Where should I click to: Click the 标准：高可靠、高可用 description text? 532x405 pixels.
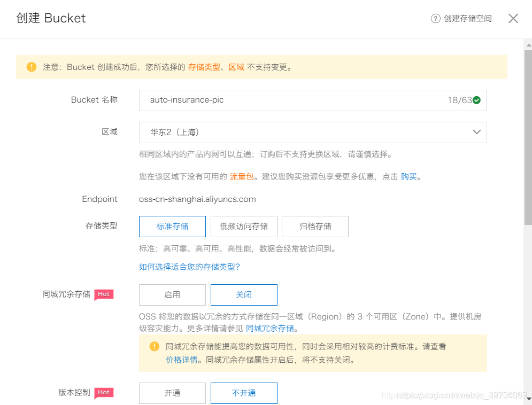pos(238,249)
